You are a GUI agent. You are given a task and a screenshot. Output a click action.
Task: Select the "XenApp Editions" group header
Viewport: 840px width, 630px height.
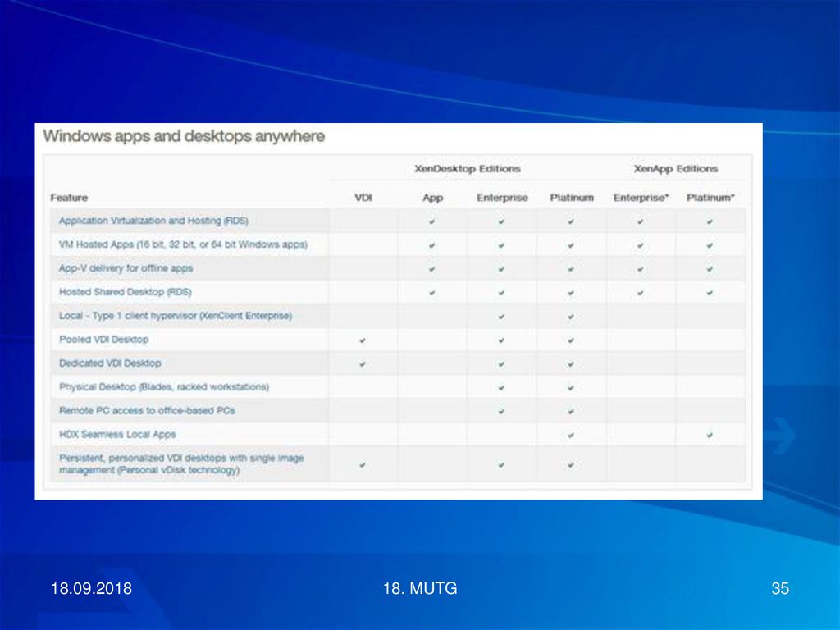676,169
